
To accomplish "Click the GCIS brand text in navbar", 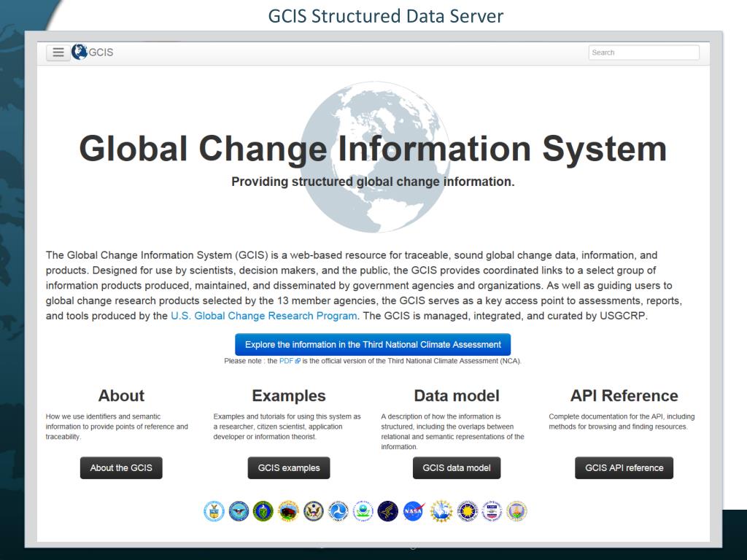I will tap(101, 52).
